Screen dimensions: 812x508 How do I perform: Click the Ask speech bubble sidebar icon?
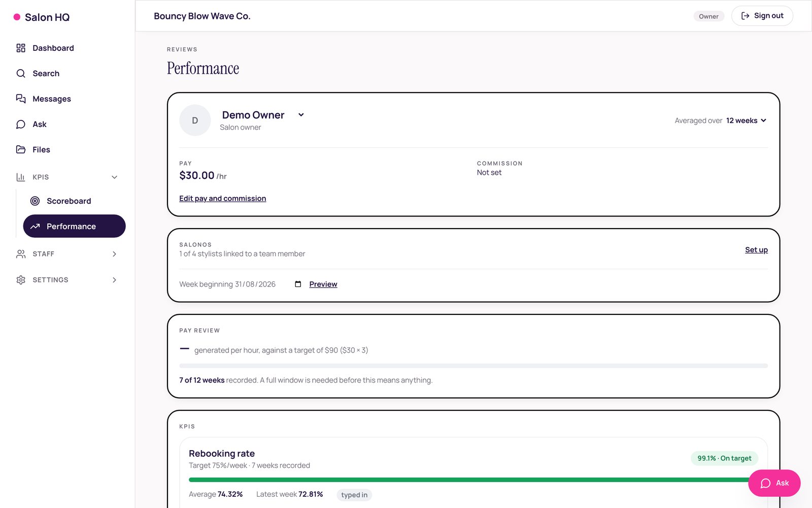[x=21, y=124]
